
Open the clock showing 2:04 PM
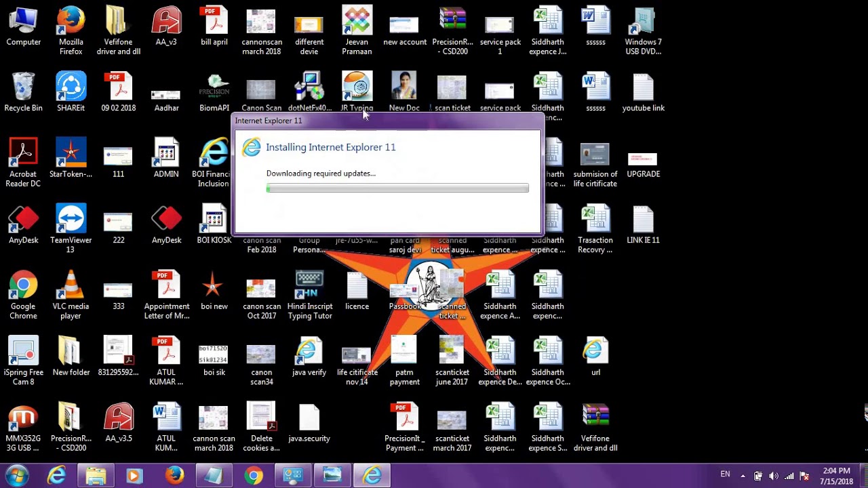pos(836,476)
